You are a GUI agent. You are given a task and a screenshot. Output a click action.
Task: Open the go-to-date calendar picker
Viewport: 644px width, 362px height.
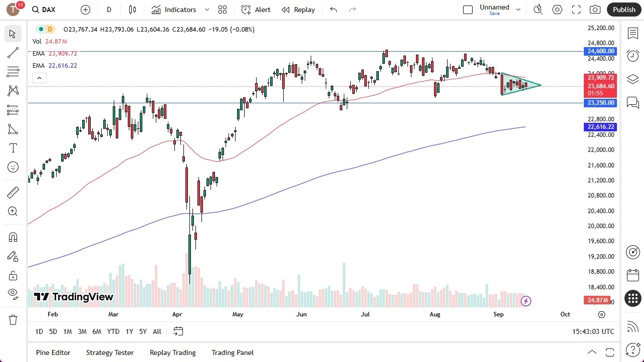click(178, 331)
